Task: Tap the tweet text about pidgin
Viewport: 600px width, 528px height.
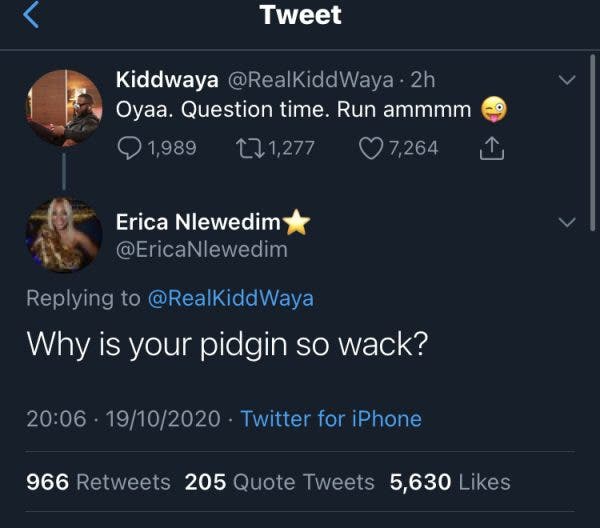Action: pyautogui.click(x=227, y=344)
